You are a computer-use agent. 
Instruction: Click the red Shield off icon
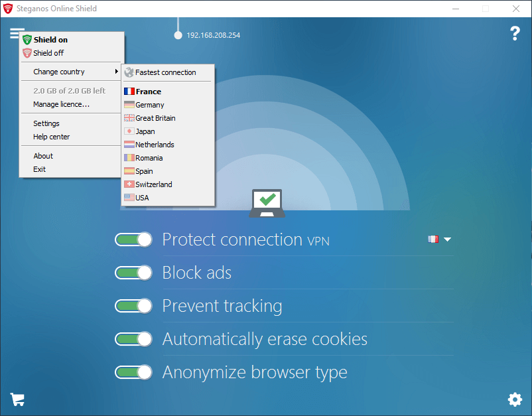click(x=27, y=53)
